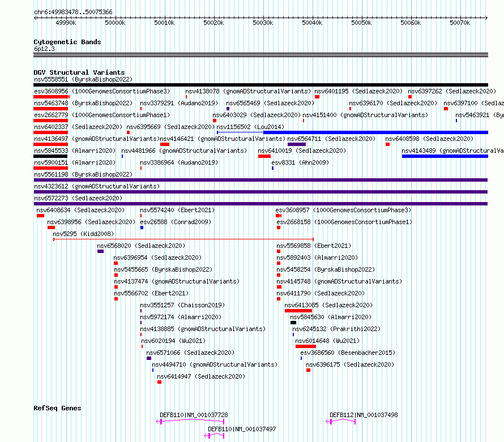Click nsv3551257 (Chaisson2019) label
504x442 pixels.
point(182,305)
